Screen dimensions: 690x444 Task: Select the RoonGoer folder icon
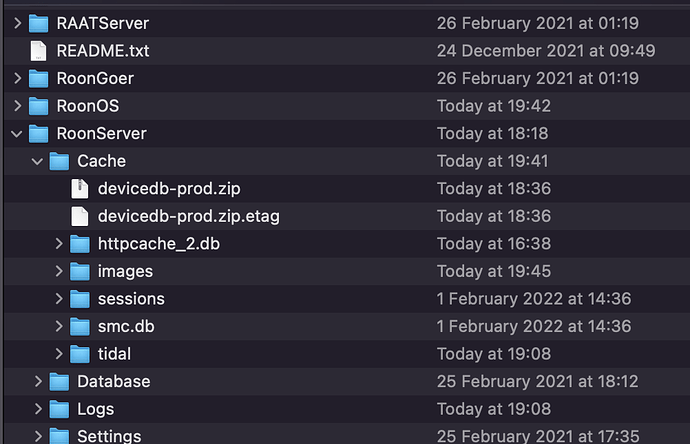click(38, 79)
